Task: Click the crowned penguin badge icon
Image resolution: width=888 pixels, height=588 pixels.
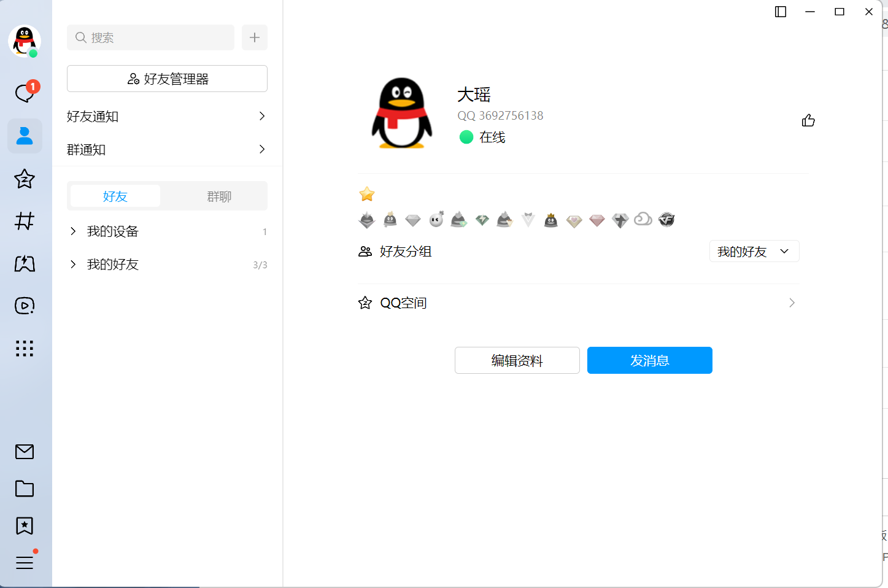Action: (x=551, y=220)
